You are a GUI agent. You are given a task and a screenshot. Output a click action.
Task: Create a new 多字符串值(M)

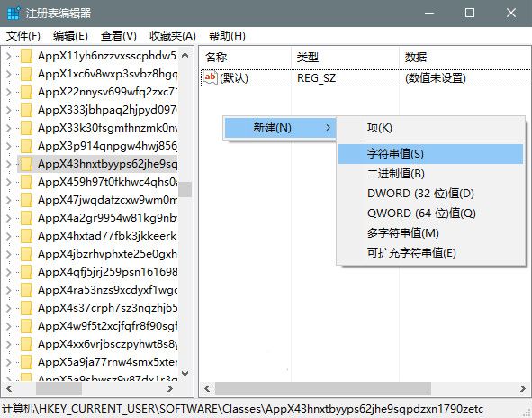click(x=430, y=233)
